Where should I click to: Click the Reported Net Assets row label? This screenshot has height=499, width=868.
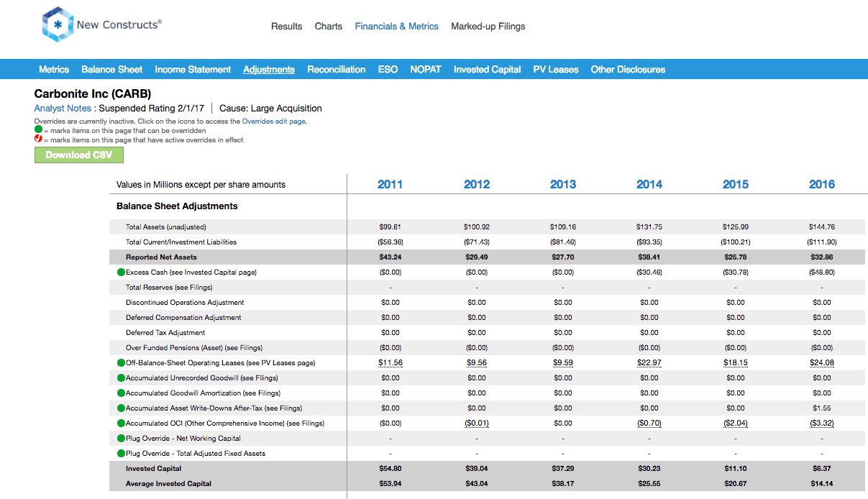coord(161,257)
